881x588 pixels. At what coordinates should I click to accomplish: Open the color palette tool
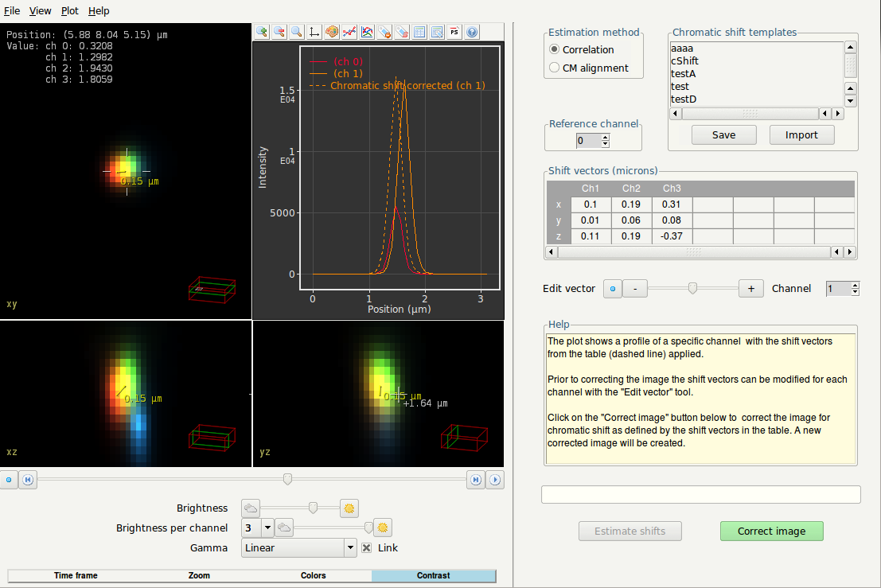coord(332,32)
